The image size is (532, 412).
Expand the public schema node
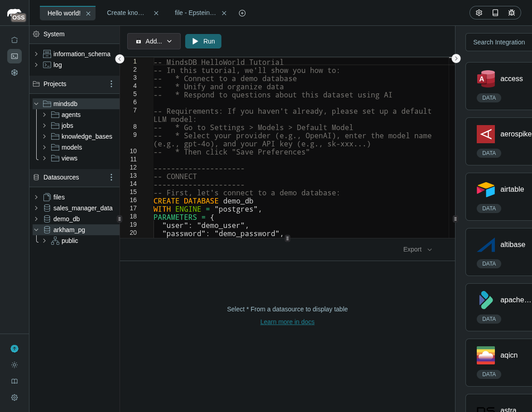(44, 241)
